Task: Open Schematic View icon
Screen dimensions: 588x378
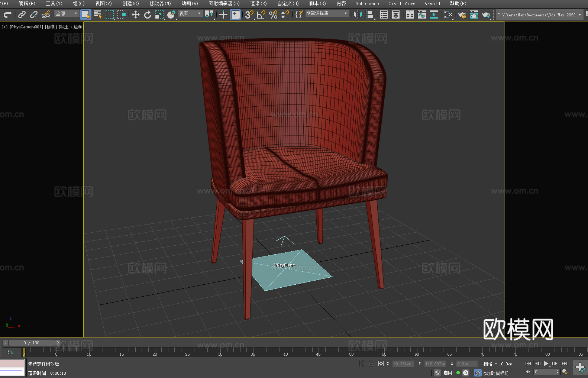Action: (434, 14)
